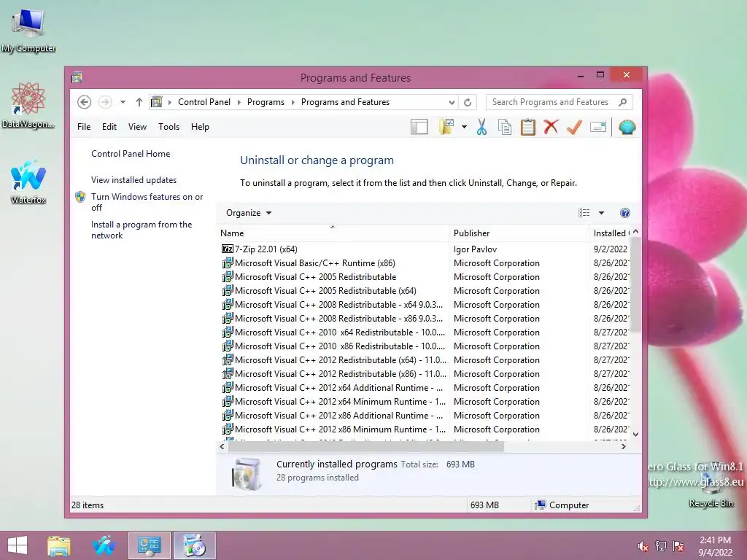
Task: Select Visual C++ 2012 x86 Minimum Runtime
Action: (x=340, y=429)
